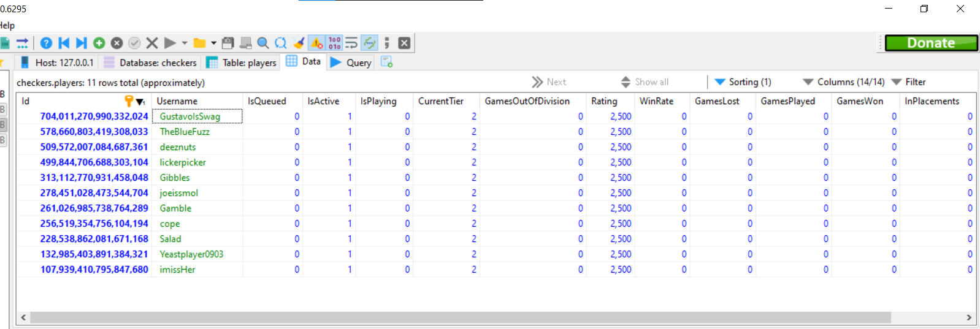Click the scrollbar right arrow
The width and height of the screenshot is (980, 329).
[969, 317]
